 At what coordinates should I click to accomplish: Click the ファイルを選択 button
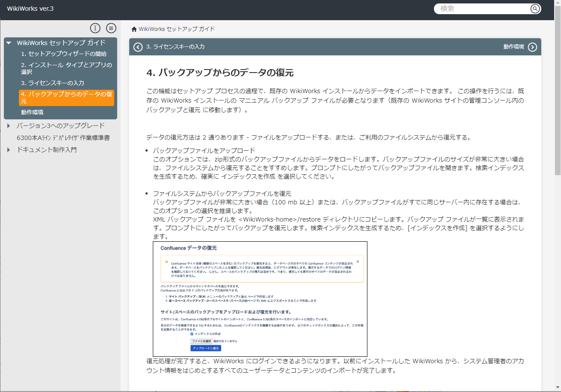tap(201, 341)
